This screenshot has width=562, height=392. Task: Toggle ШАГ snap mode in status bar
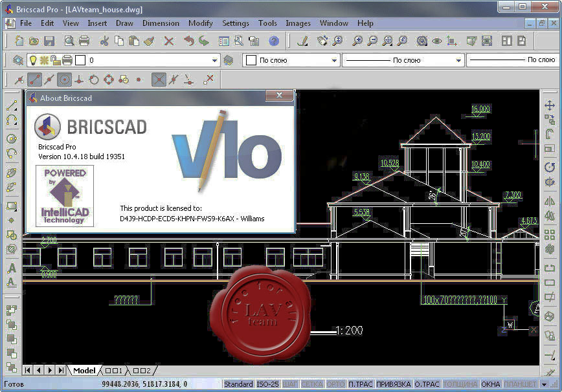point(290,384)
